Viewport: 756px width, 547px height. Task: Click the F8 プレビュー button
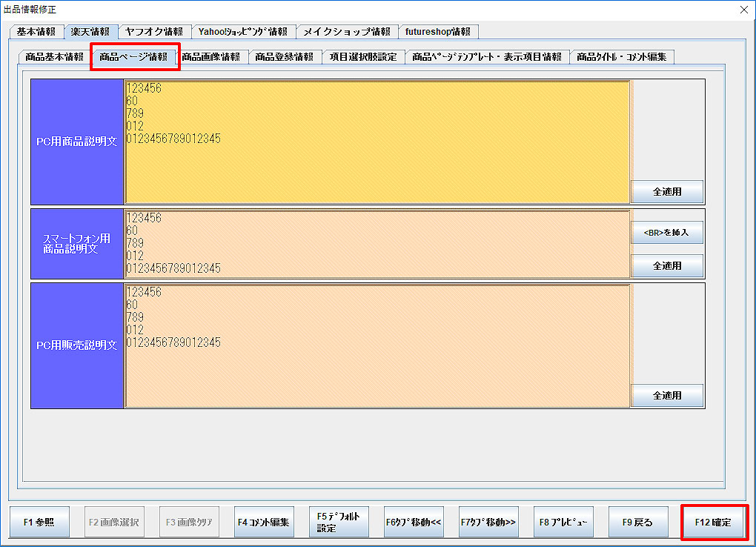click(563, 522)
